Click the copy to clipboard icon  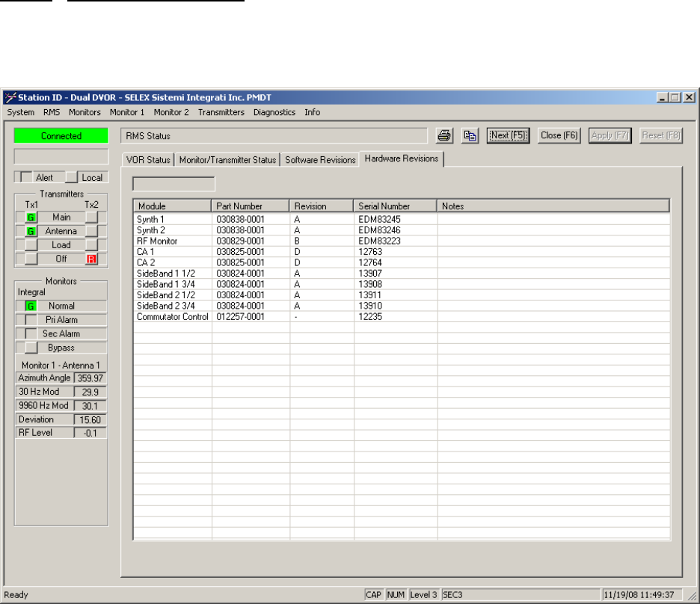pyautogui.click(x=470, y=135)
